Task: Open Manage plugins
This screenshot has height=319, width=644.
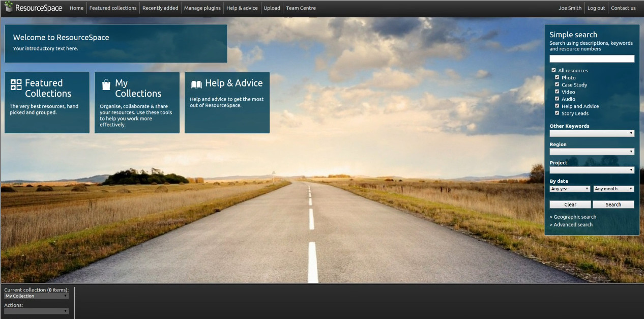Action: pyautogui.click(x=202, y=8)
